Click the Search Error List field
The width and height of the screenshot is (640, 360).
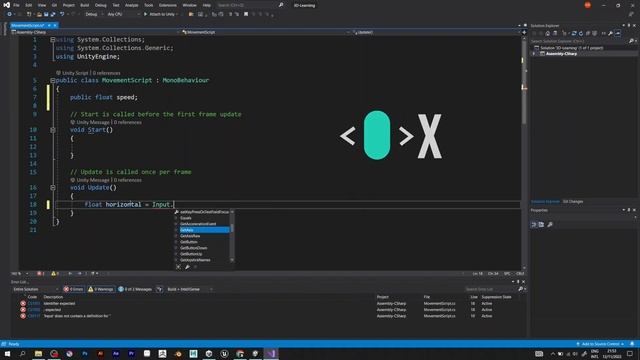pyautogui.click(x=491, y=289)
